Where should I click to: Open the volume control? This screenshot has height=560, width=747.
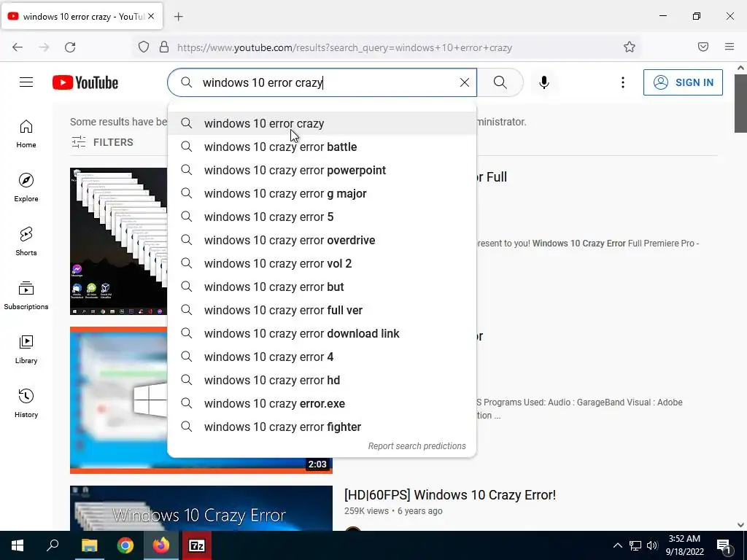click(652, 545)
